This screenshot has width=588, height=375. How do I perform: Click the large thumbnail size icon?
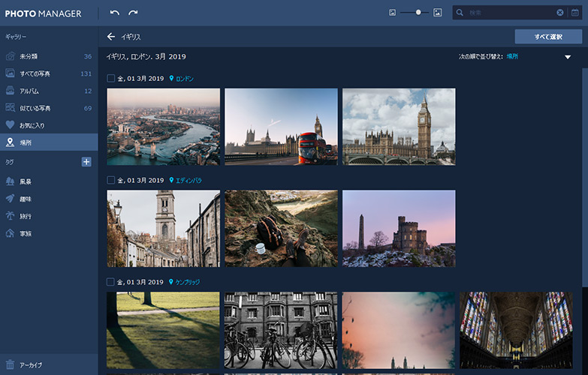click(437, 13)
